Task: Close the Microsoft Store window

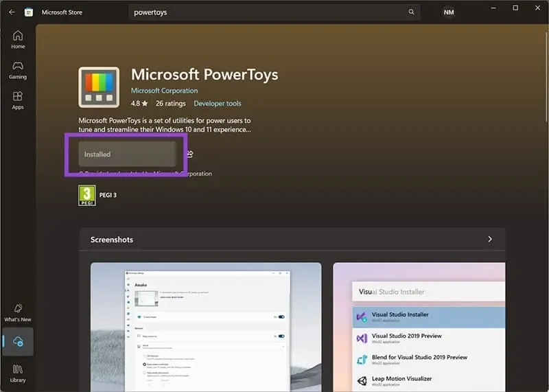Action: pyautogui.click(x=537, y=8)
